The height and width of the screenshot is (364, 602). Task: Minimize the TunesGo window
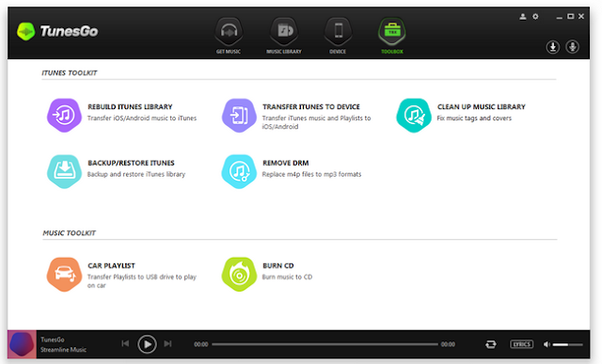click(x=559, y=17)
